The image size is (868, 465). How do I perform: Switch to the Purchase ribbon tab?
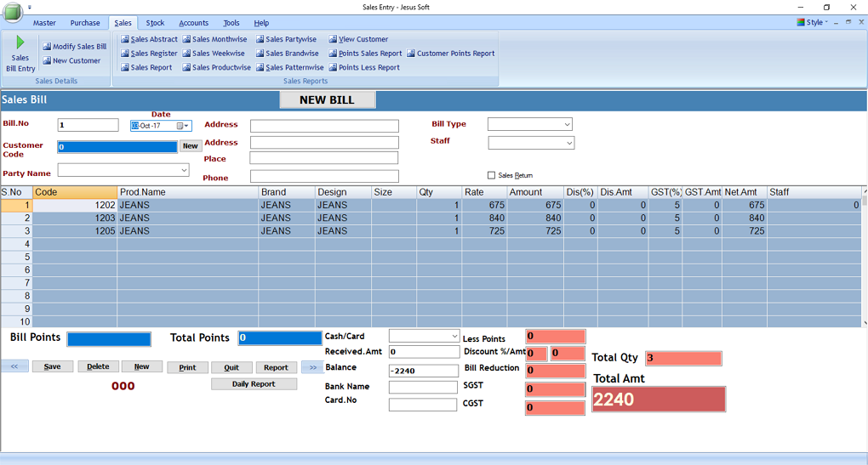(x=85, y=23)
